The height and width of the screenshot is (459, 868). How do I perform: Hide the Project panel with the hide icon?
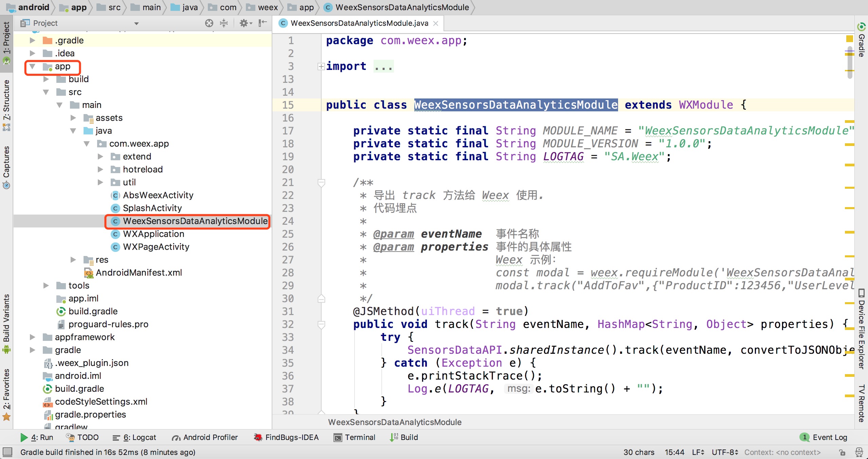click(x=263, y=23)
